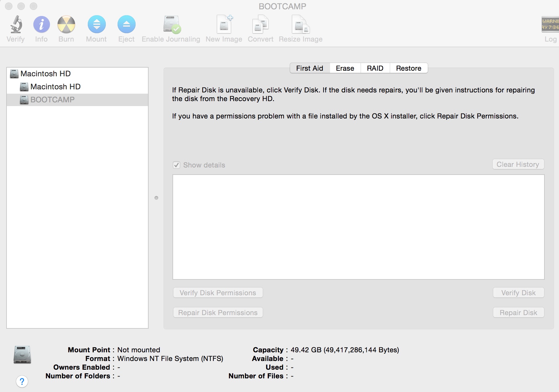Click the Macintosh HD volume icon in sidebar
The width and height of the screenshot is (559, 392).
tap(24, 87)
